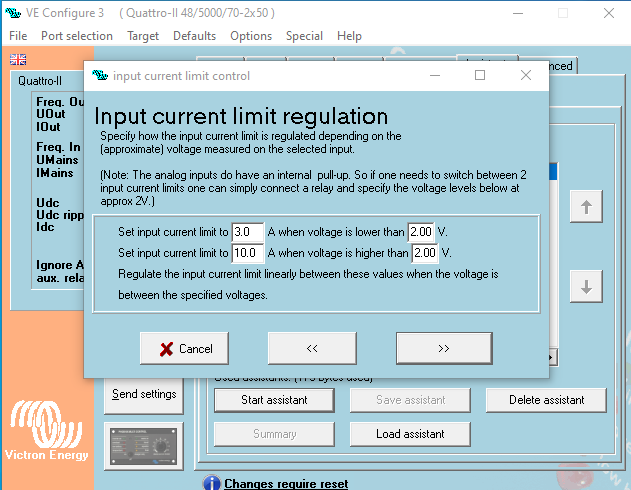Screen dimensions: 631x490
Task: Select the partially hidden Advanced tab
Action: (x=563, y=66)
